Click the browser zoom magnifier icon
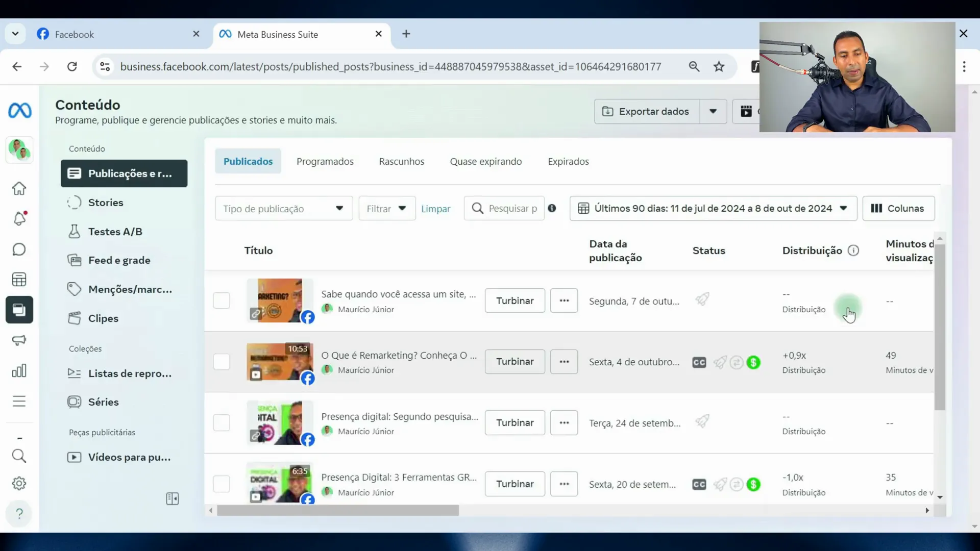This screenshot has width=980, height=551. [694, 66]
